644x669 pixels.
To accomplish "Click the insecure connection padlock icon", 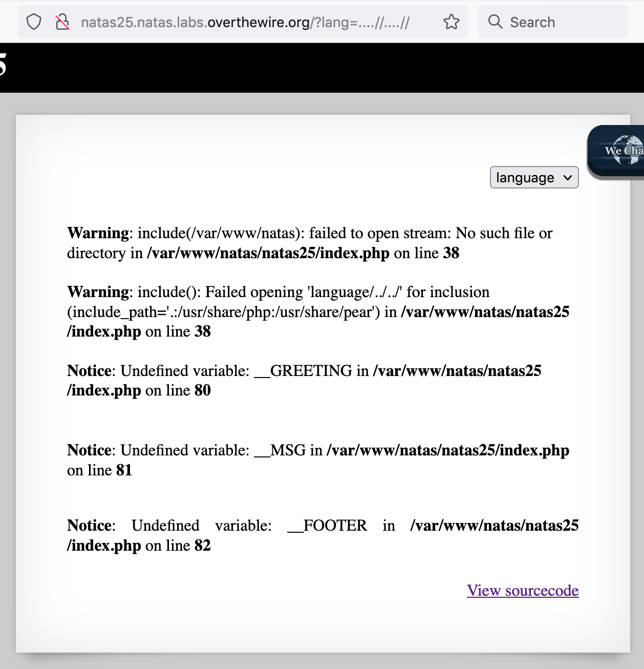I will click(62, 22).
